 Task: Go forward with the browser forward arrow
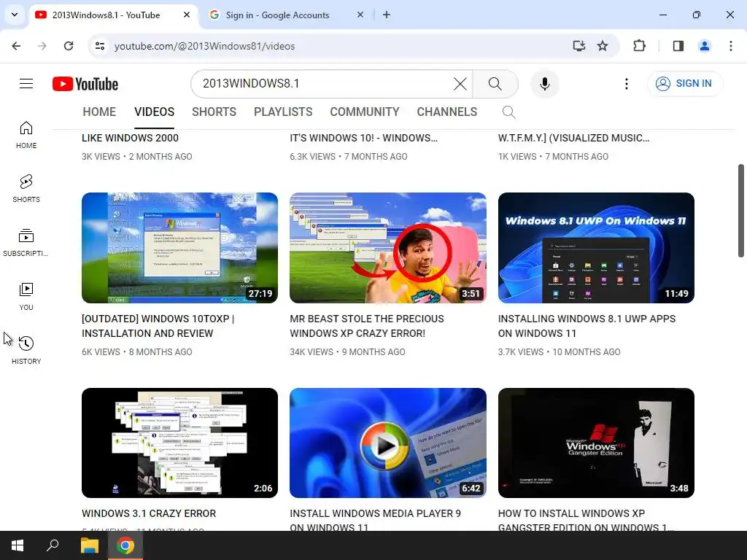(x=42, y=46)
